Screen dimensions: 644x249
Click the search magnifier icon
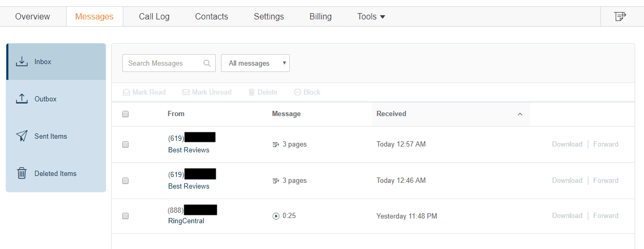click(207, 63)
